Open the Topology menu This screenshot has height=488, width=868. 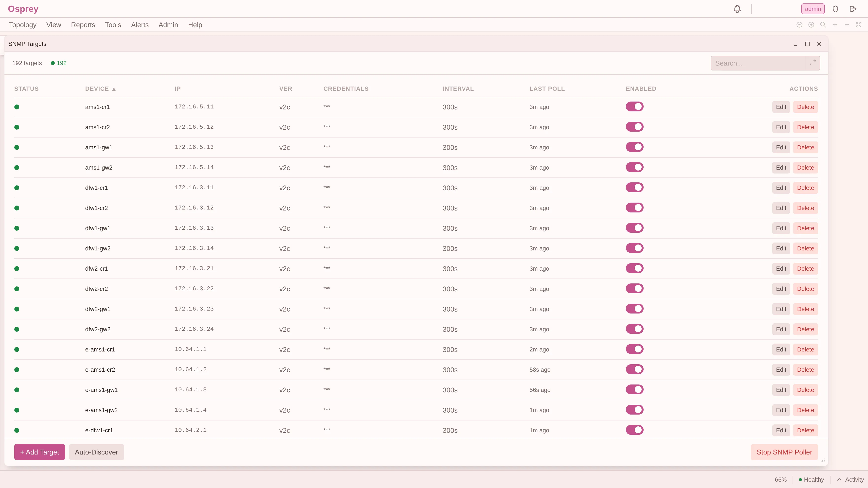[23, 25]
